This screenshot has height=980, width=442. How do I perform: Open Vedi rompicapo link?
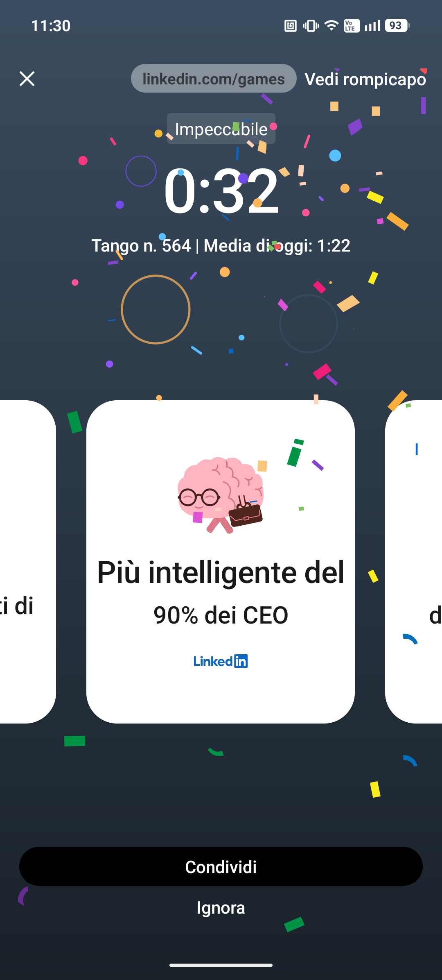pos(365,79)
